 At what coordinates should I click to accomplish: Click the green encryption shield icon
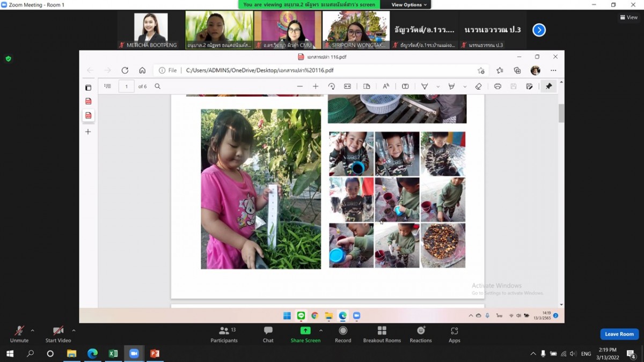click(8, 58)
